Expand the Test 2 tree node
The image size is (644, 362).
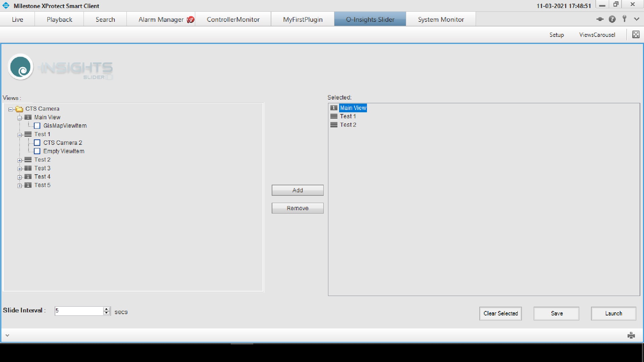click(x=20, y=160)
